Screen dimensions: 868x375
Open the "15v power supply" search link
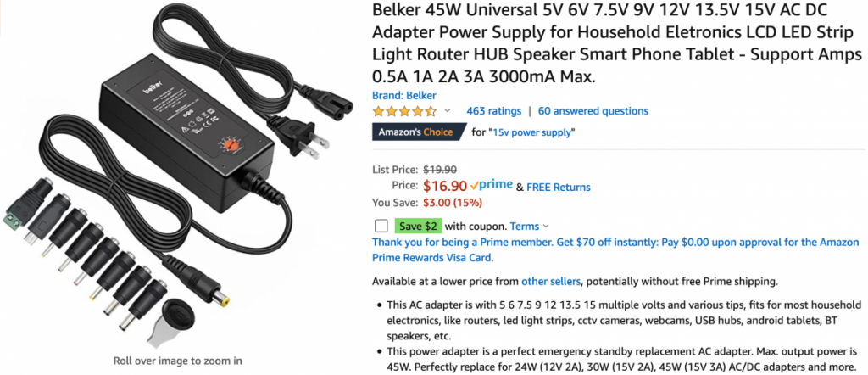pyautogui.click(x=531, y=132)
